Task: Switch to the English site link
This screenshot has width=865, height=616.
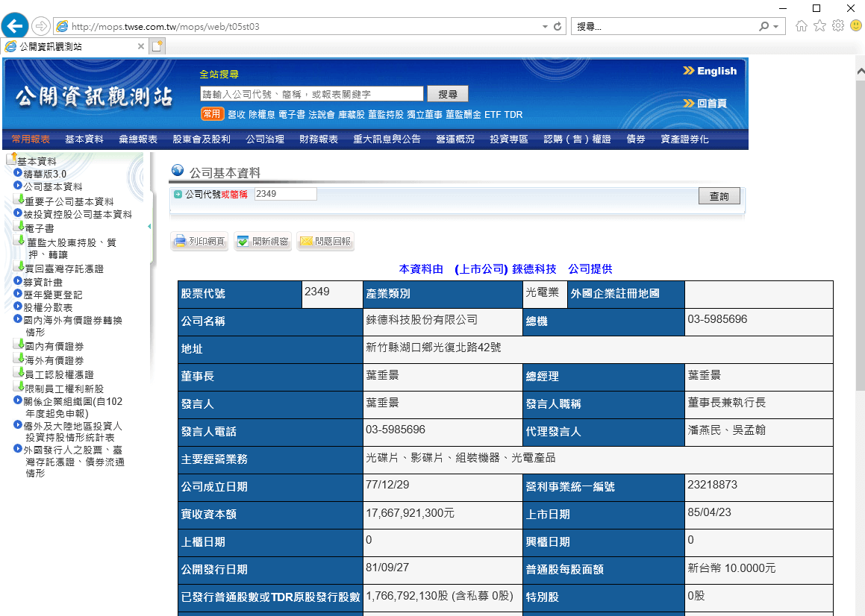Action: (710, 71)
